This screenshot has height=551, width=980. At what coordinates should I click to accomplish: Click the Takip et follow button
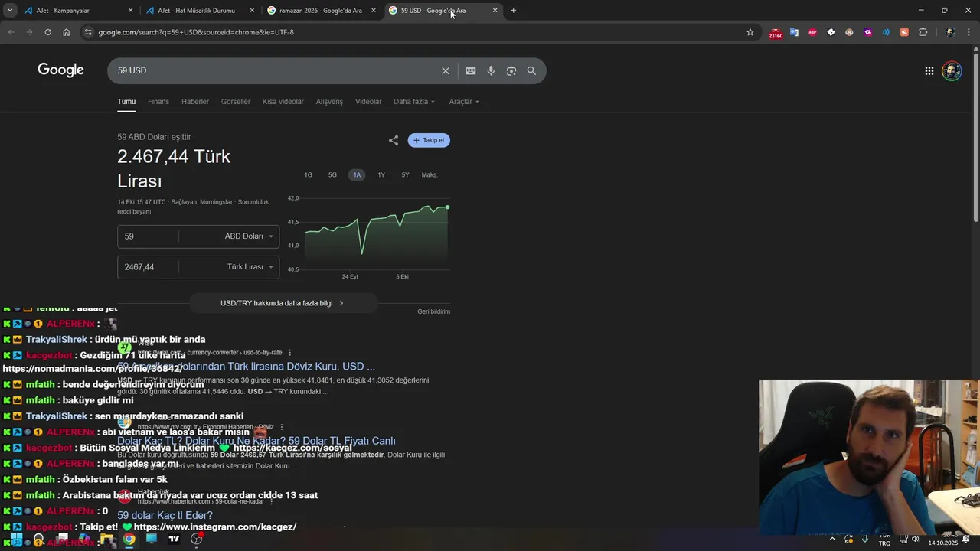coord(429,140)
